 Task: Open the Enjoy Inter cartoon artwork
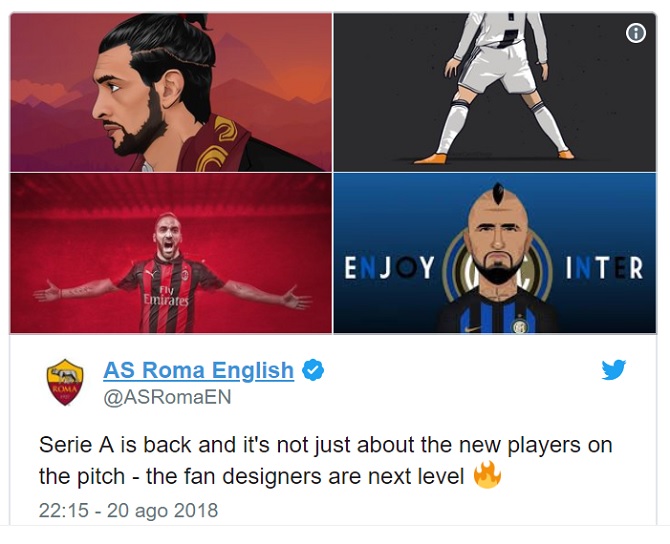tap(494, 253)
